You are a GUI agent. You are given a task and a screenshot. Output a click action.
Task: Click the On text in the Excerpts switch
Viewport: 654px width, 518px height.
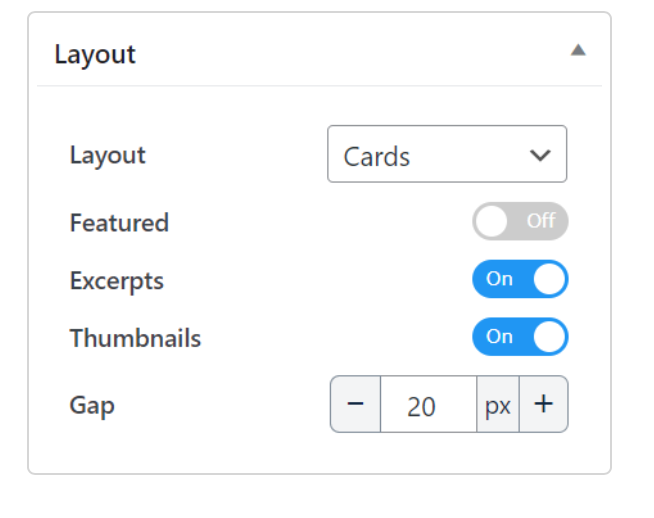point(499,279)
